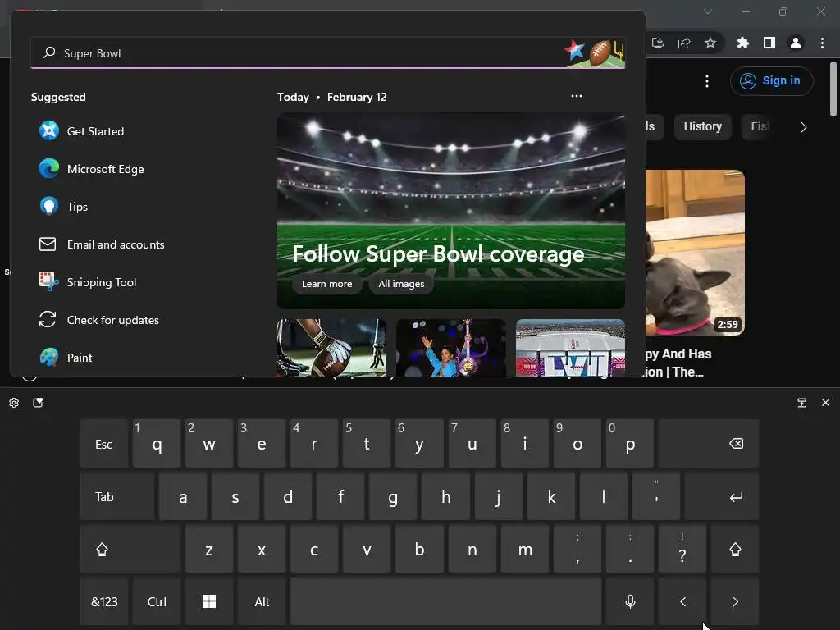840x630 pixels.
Task: Click the right chevron to show more chips
Action: coord(803,127)
